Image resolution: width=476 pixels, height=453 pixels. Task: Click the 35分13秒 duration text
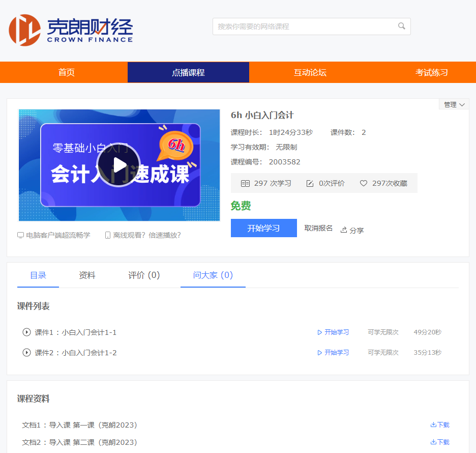point(427,352)
